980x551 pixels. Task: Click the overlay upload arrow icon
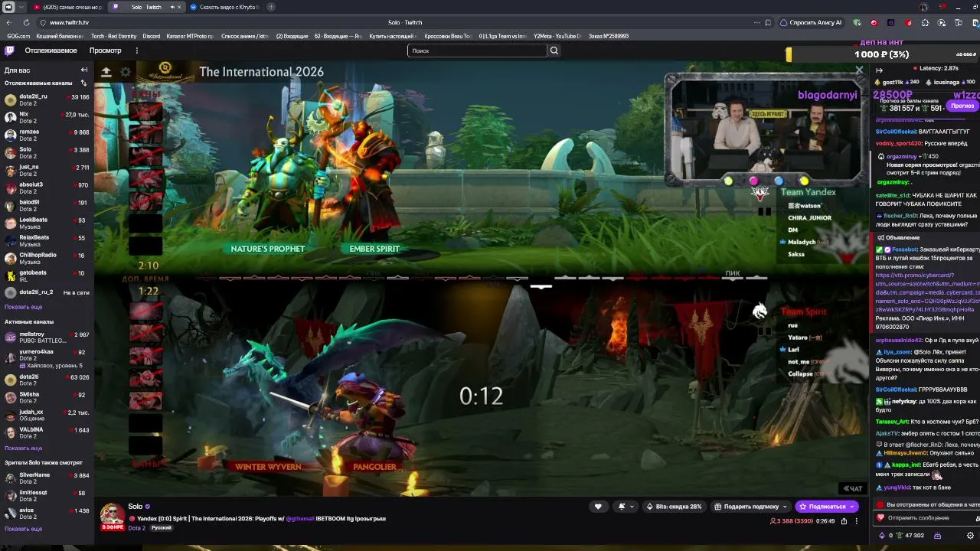[x=106, y=72]
